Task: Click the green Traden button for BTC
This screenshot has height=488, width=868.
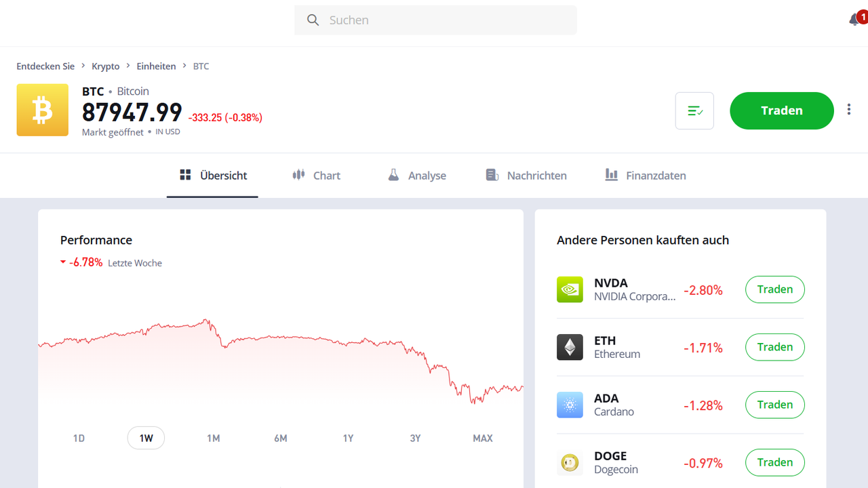Action: [782, 110]
